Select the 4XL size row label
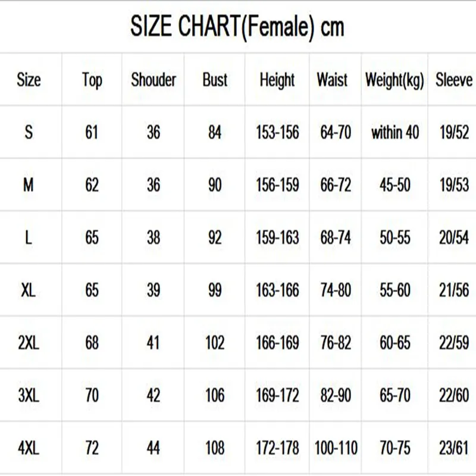Viewport: 476px width, 476px height. point(29,448)
